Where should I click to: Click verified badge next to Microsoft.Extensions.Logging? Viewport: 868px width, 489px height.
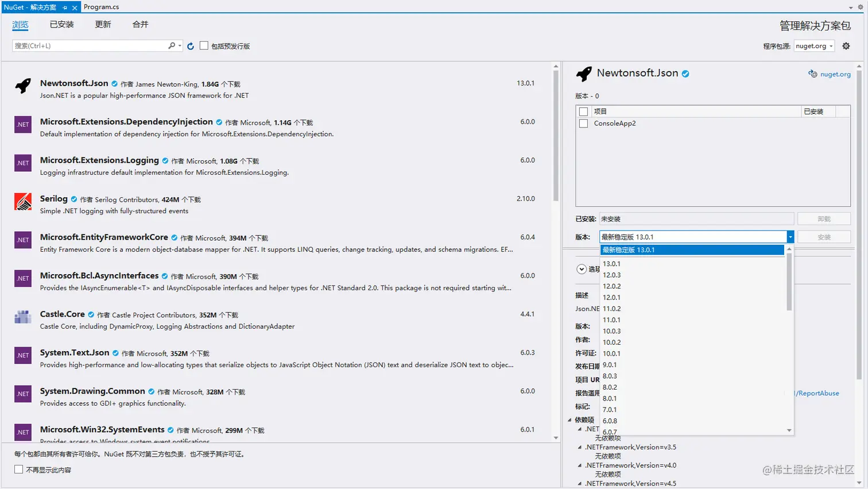pos(165,161)
